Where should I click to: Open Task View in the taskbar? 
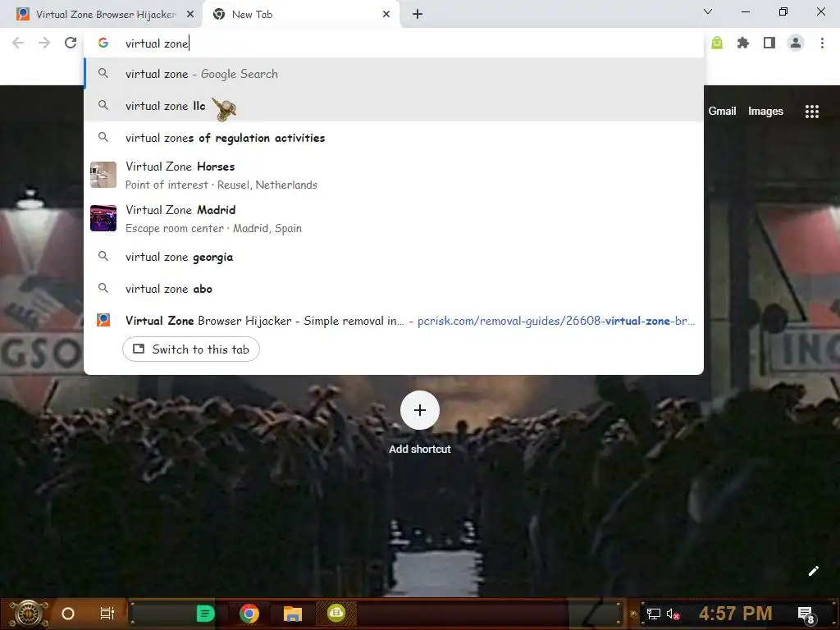click(x=107, y=614)
